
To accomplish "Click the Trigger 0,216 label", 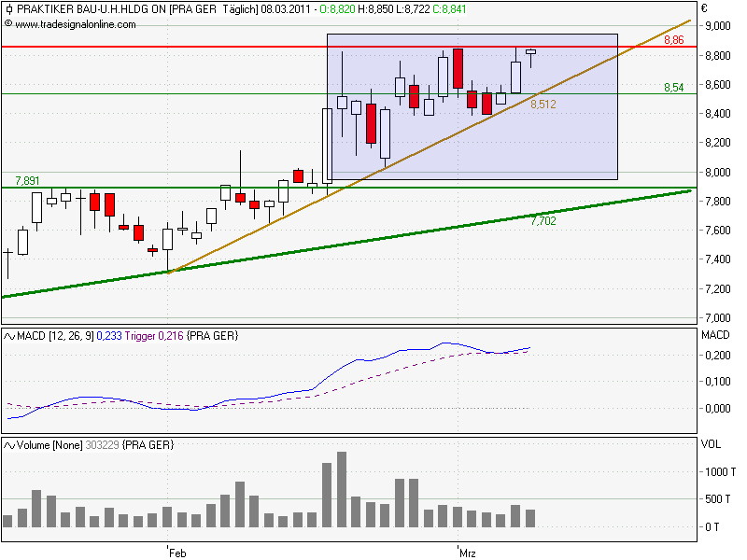I will [154, 336].
